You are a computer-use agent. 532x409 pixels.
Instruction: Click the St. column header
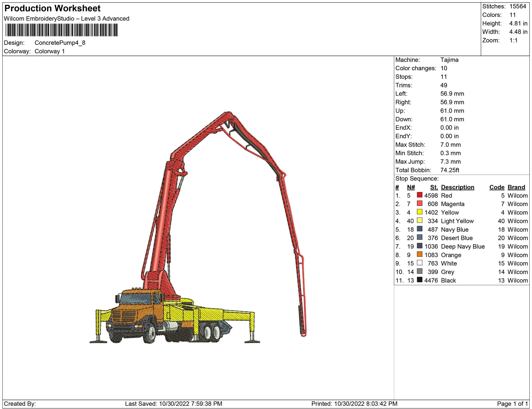click(434, 187)
